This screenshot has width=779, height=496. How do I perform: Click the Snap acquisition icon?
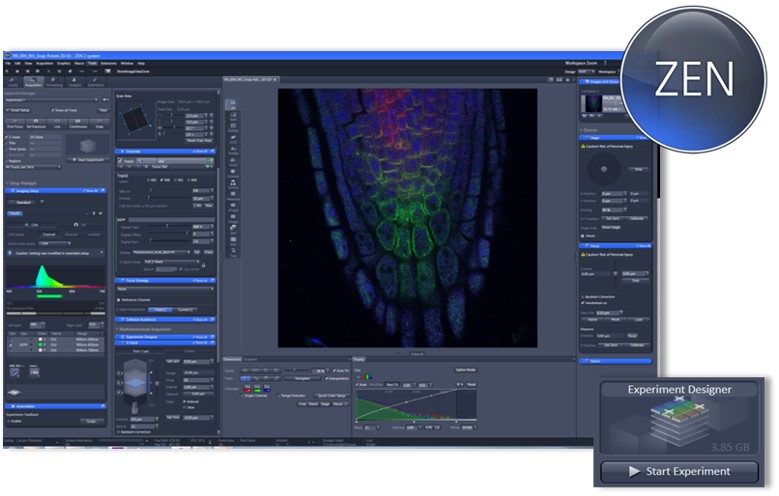(x=99, y=123)
